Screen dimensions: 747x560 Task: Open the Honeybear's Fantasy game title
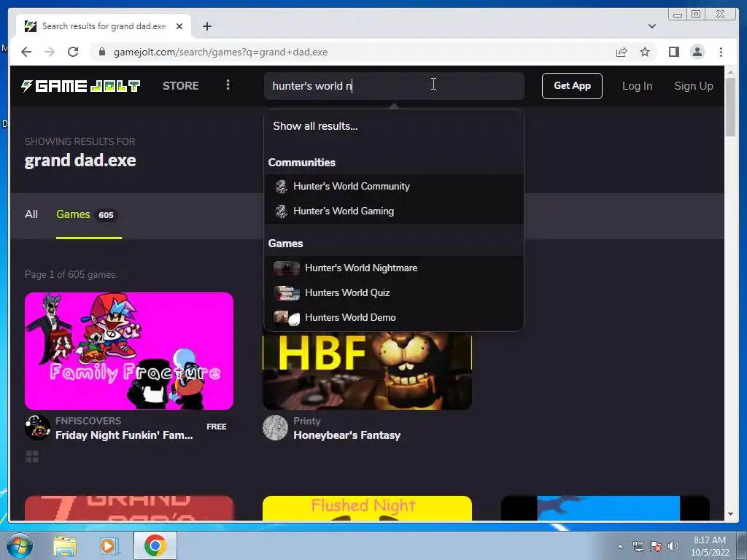click(347, 435)
